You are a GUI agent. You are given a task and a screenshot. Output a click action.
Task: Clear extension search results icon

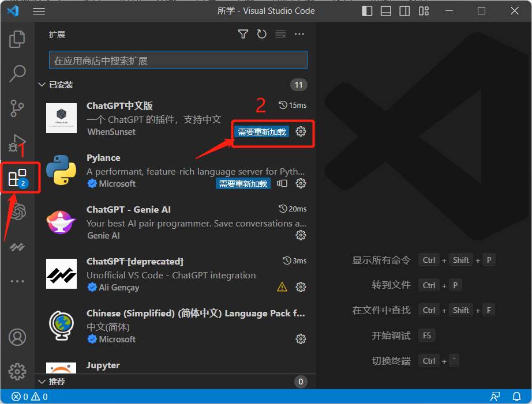point(280,34)
